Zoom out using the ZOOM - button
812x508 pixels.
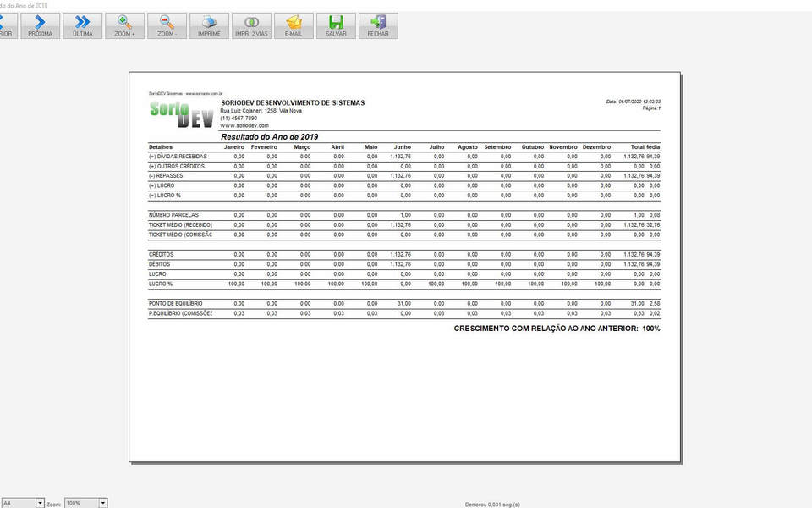point(167,26)
